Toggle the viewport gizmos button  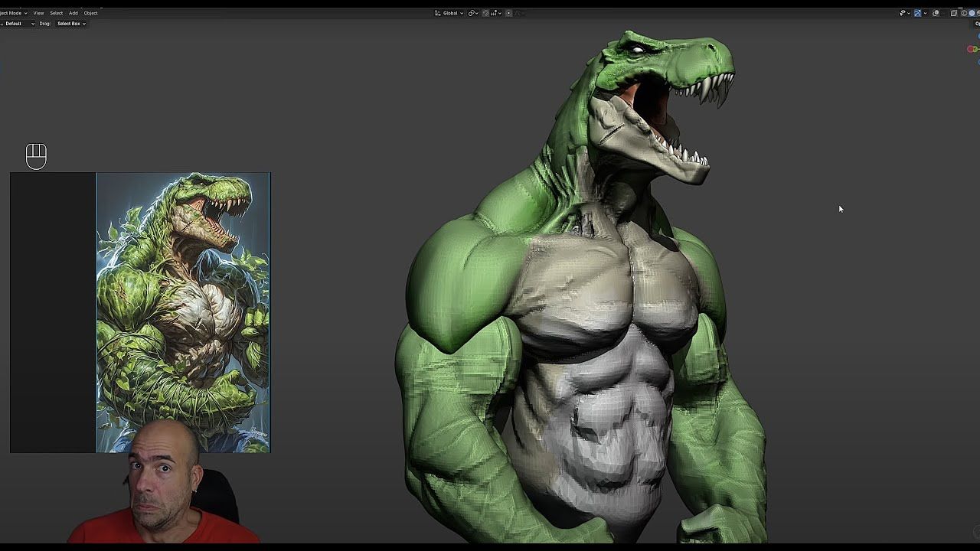[917, 13]
